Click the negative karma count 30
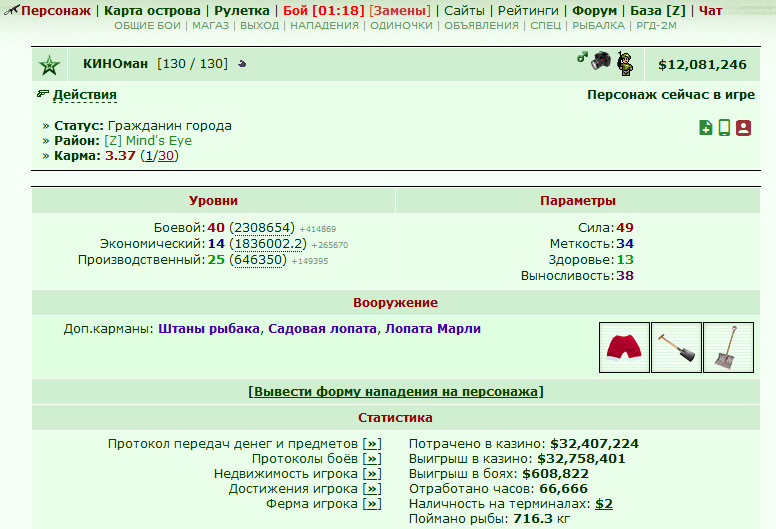The height and width of the screenshot is (529, 776). [166, 156]
